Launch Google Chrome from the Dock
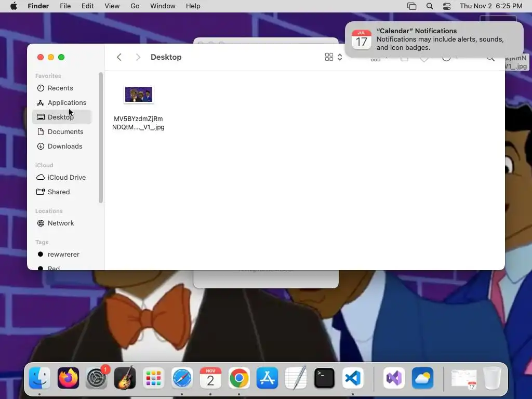 pyautogui.click(x=239, y=378)
